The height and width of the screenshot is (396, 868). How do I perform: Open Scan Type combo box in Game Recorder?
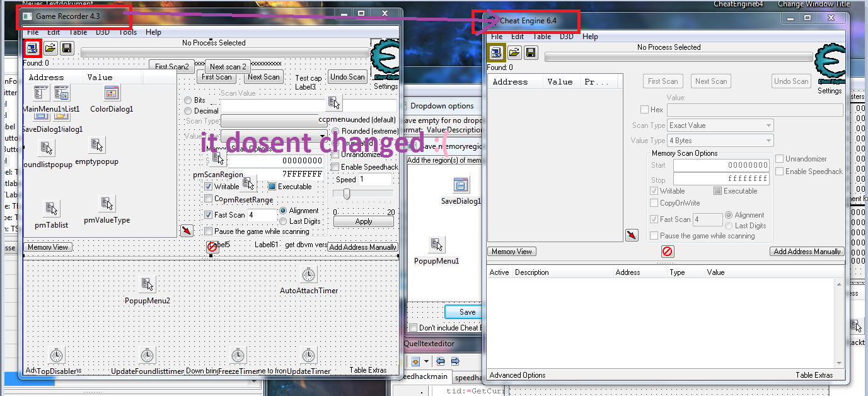tap(274, 120)
